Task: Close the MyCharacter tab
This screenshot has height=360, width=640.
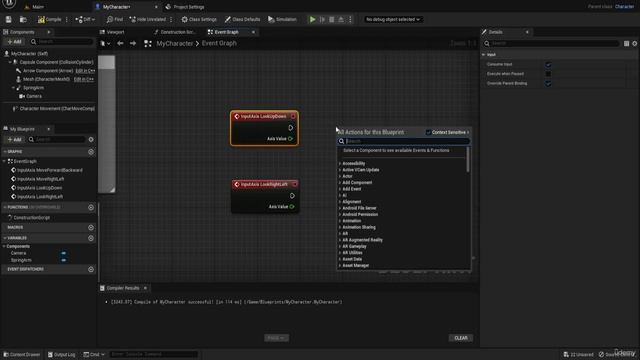Action: pos(156,7)
